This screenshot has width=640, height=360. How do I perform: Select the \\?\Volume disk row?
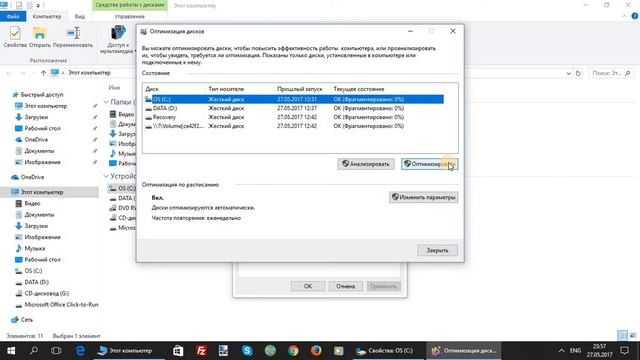click(x=294, y=126)
